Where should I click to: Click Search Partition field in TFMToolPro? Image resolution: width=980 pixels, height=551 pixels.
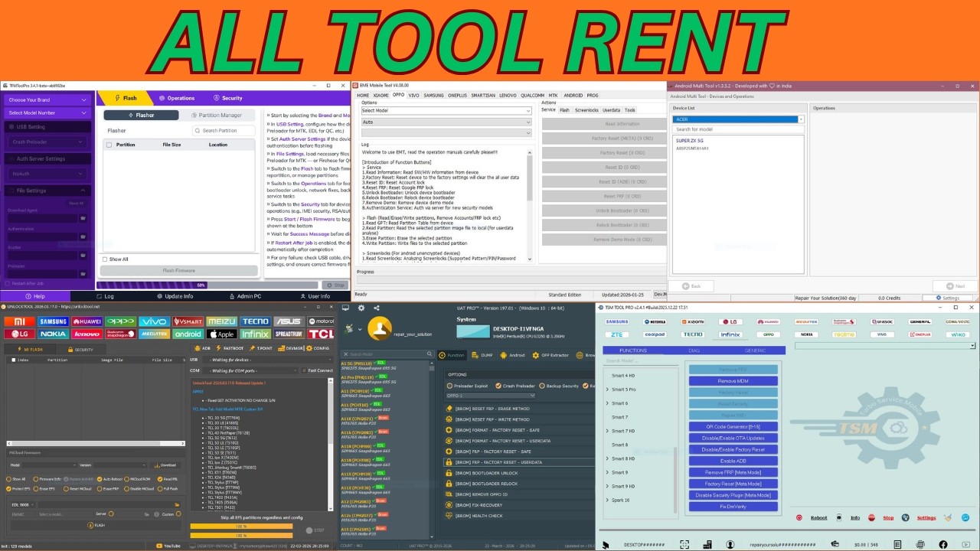coord(225,131)
